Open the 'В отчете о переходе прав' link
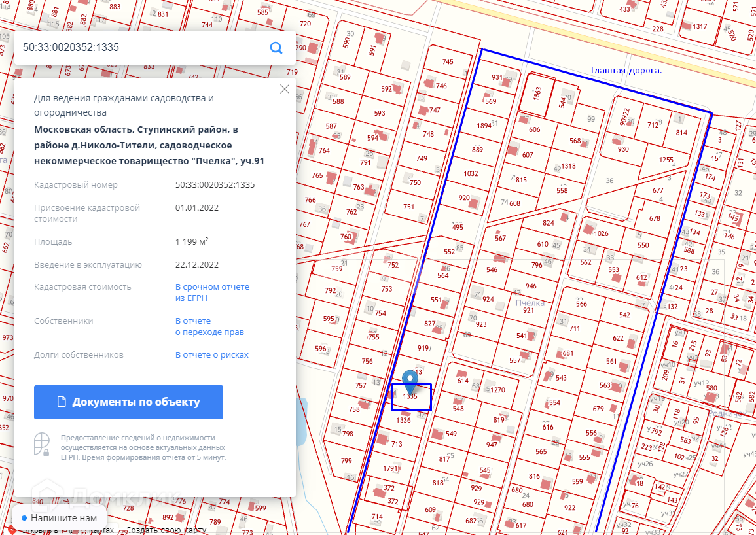The image size is (756, 535). tap(209, 326)
